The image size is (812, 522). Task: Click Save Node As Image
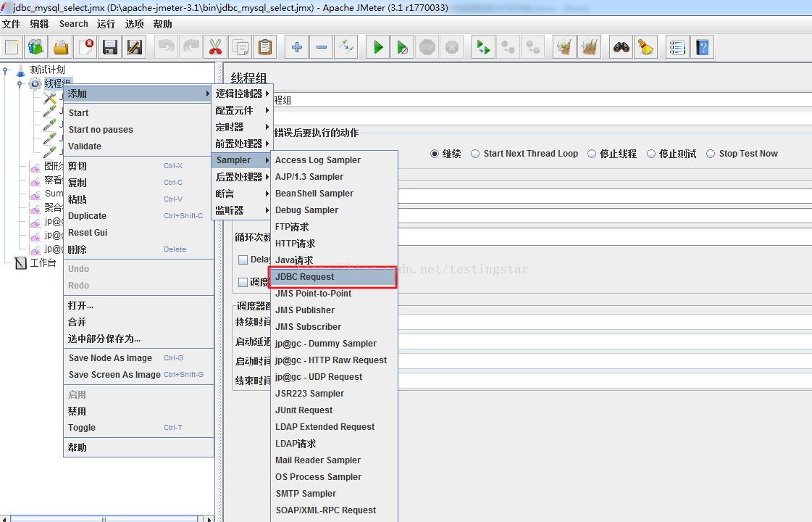pos(138,357)
